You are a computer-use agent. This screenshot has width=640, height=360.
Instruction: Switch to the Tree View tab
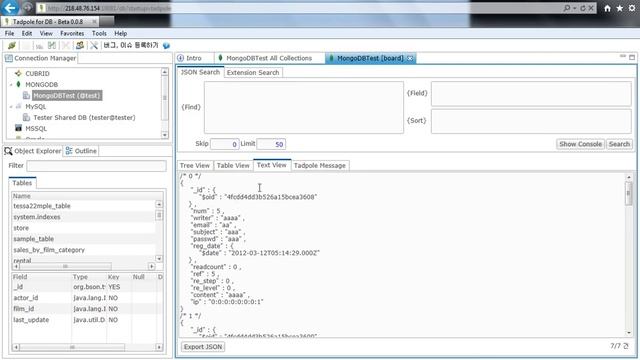(195, 165)
